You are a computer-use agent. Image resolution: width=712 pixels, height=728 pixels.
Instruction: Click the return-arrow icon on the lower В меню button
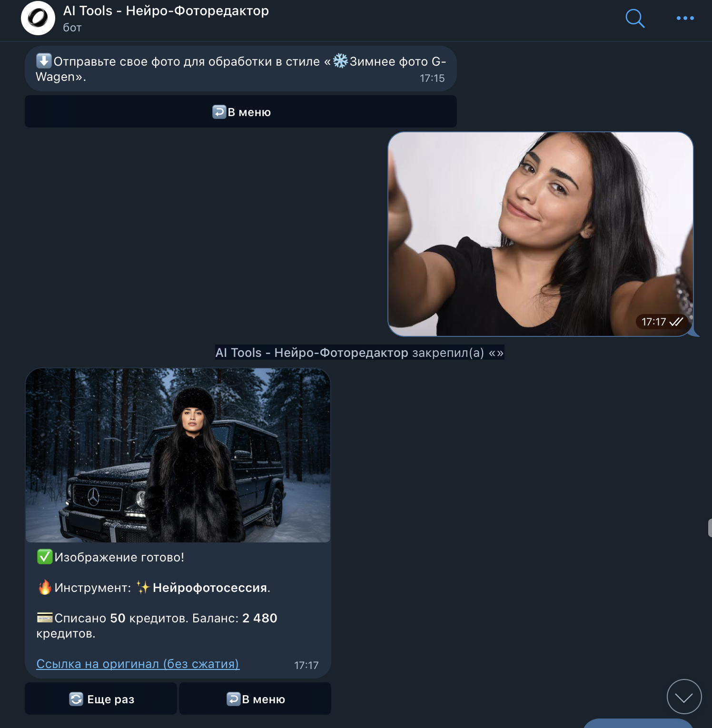(x=233, y=699)
